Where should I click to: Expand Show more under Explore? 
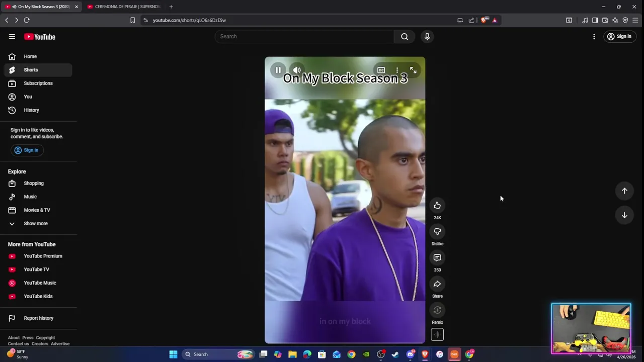click(x=38, y=223)
